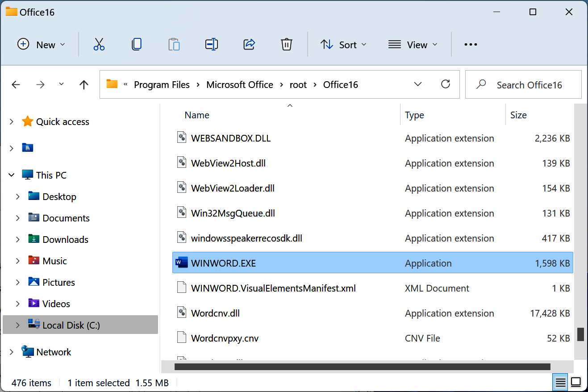Select Documents in the navigation pane
Screen dimensions: 588x392
click(66, 218)
